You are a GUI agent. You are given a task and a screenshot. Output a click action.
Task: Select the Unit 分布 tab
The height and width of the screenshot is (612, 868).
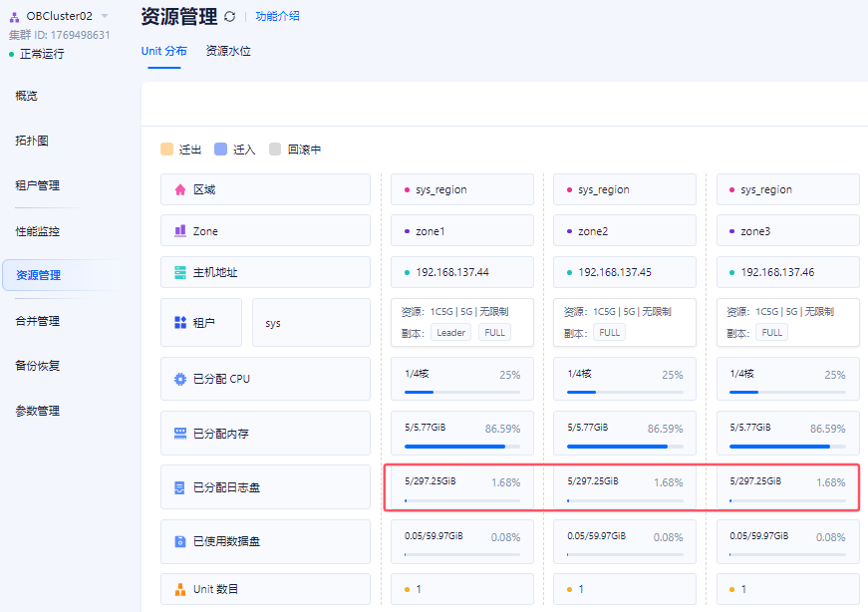pos(163,51)
